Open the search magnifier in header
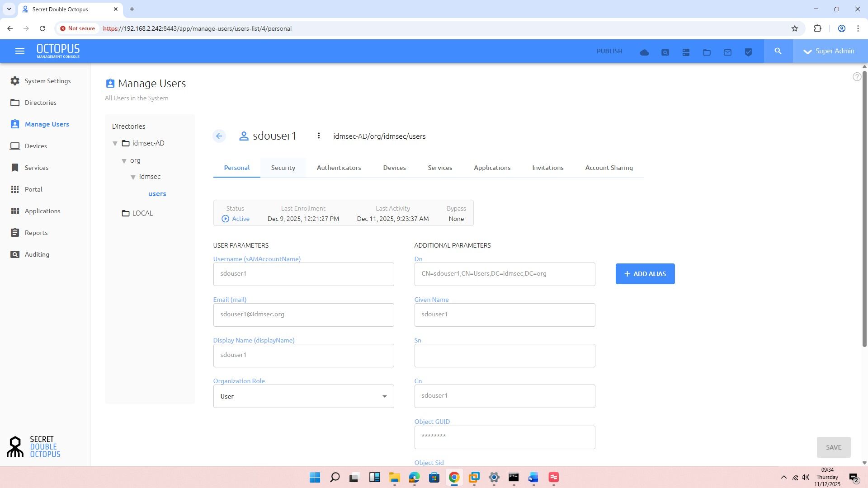Viewport: 868px width, 488px height. point(778,51)
